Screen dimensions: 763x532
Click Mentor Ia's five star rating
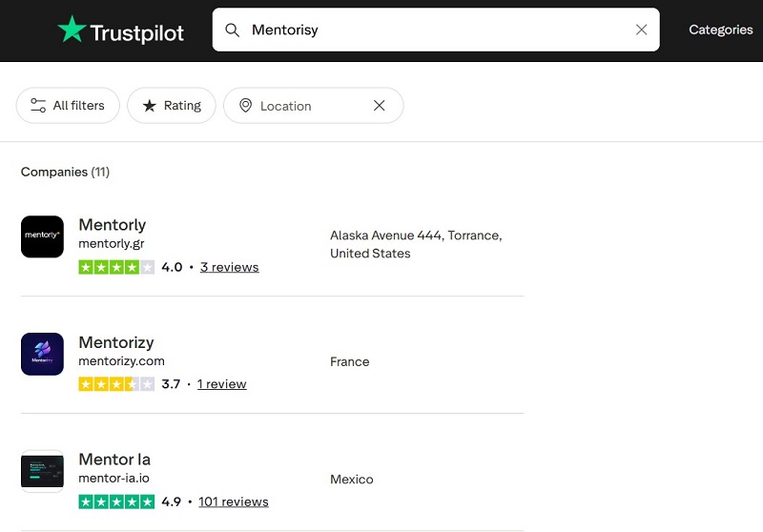coord(116,501)
